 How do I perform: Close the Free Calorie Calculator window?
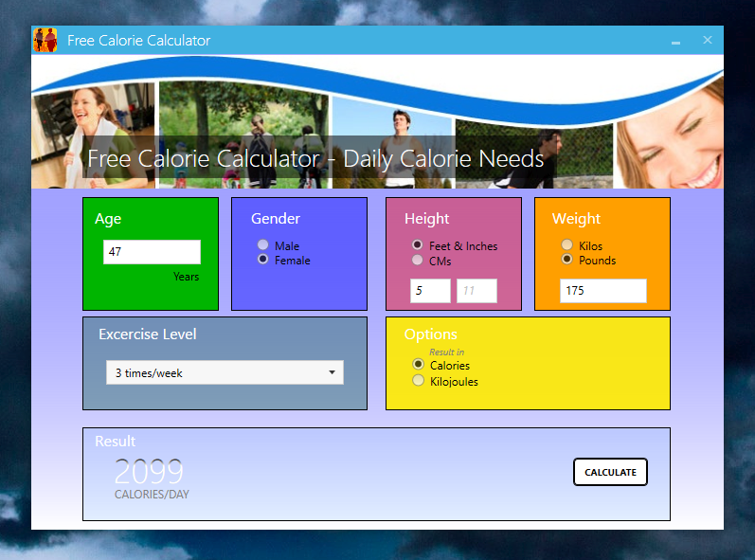click(x=707, y=41)
